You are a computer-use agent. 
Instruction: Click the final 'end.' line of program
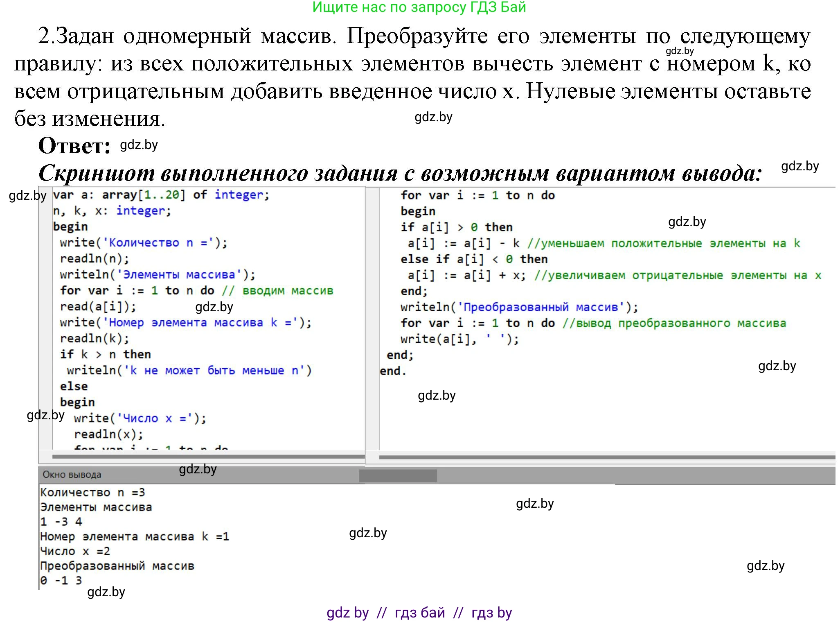point(393,371)
